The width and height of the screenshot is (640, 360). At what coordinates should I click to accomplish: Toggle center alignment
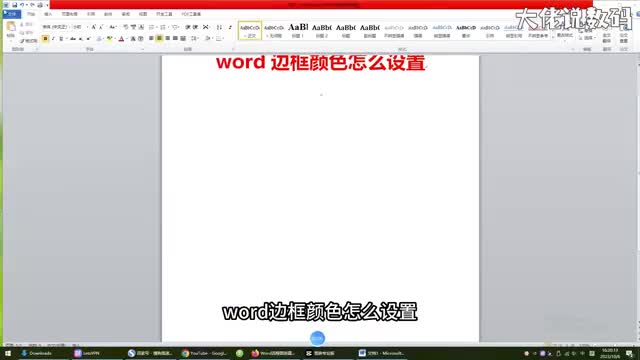pyautogui.click(x=159, y=38)
